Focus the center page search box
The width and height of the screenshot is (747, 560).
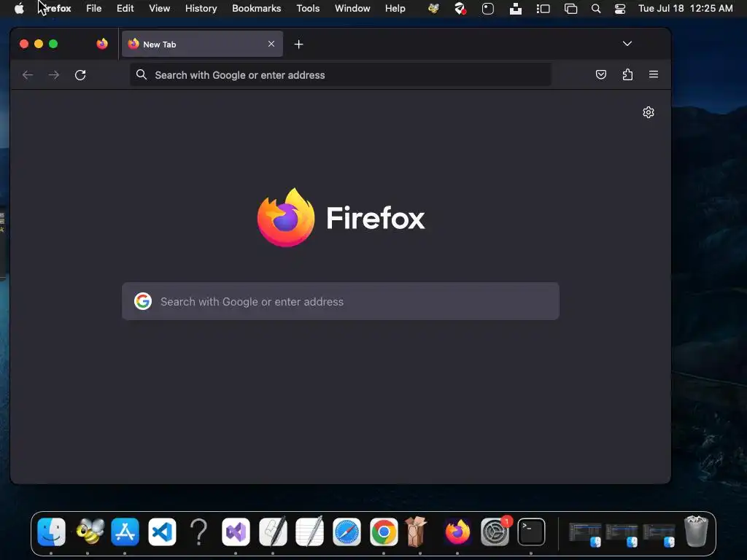pos(341,301)
